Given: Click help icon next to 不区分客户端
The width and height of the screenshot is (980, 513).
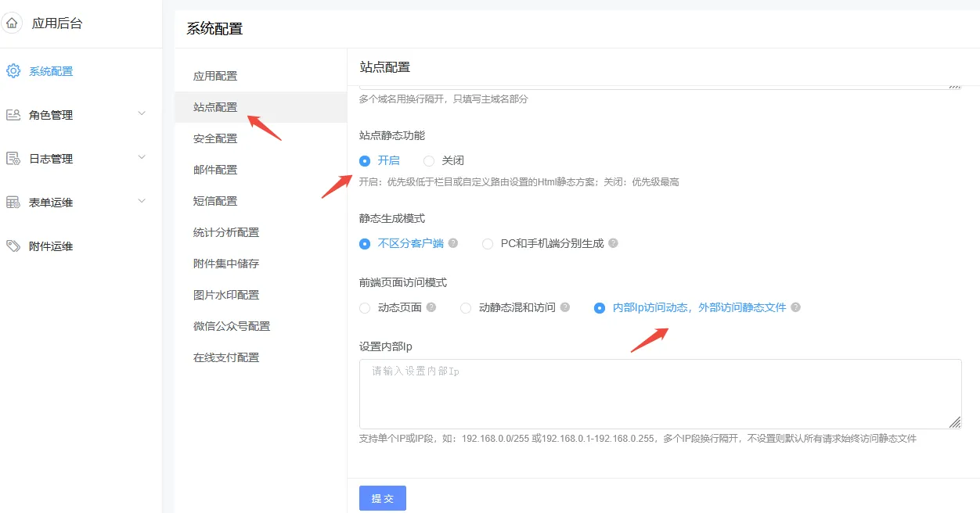Looking at the screenshot, I should pyautogui.click(x=453, y=243).
